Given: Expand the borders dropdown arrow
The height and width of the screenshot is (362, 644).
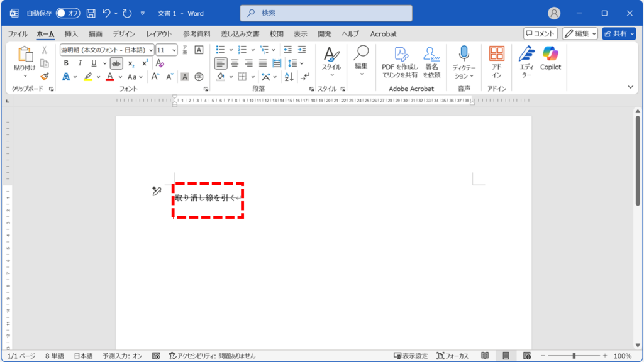Looking at the screenshot, I should click(x=253, y=77).
